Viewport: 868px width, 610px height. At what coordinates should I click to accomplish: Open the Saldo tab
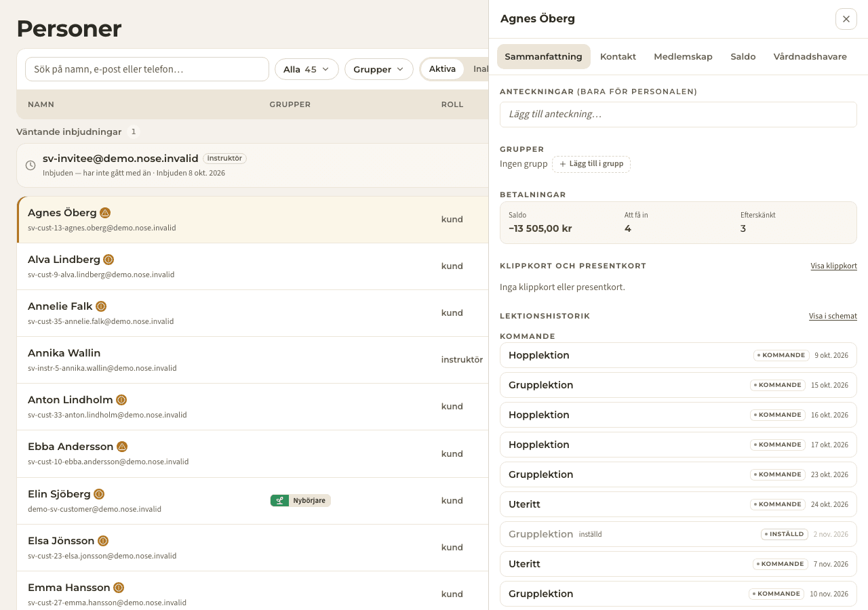point(743,56)
